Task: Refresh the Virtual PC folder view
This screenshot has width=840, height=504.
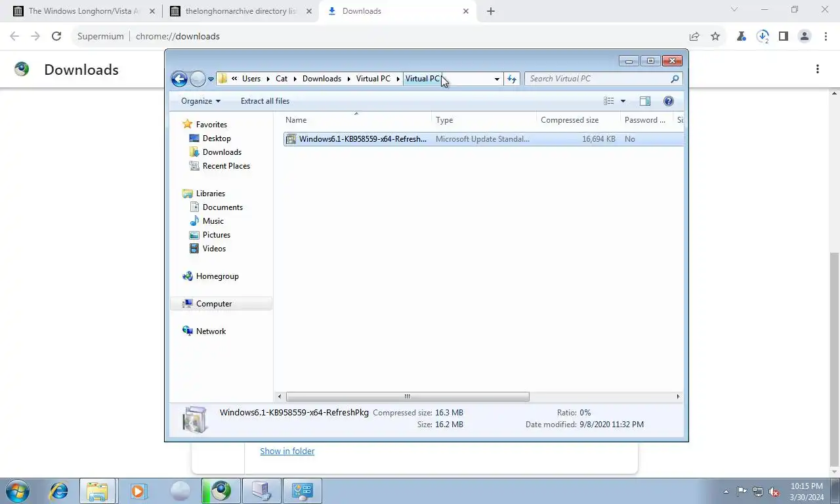Action: point(512,79)
